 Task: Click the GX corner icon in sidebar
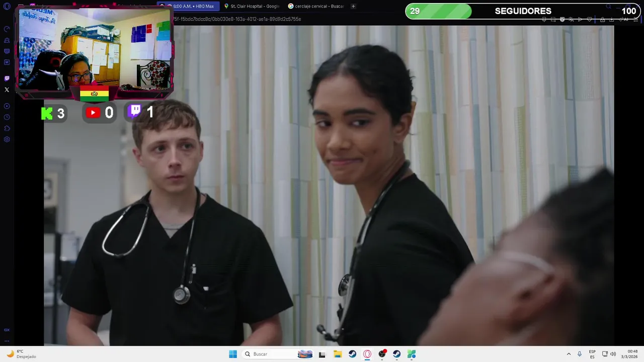point(7,330)
